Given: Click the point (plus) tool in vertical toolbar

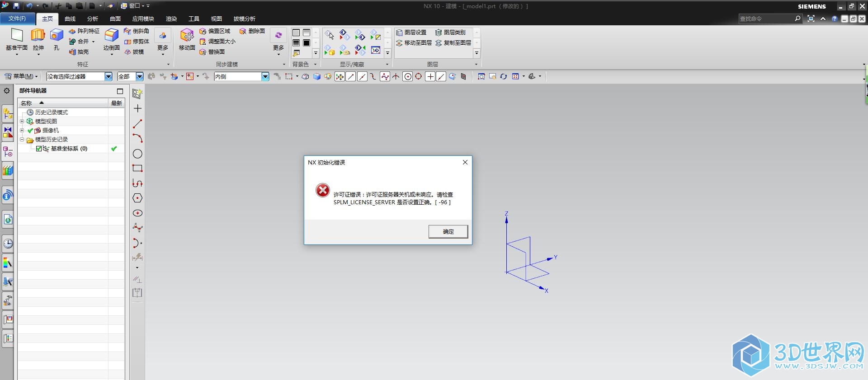Looking at the screenshot, I should point(137,108).
